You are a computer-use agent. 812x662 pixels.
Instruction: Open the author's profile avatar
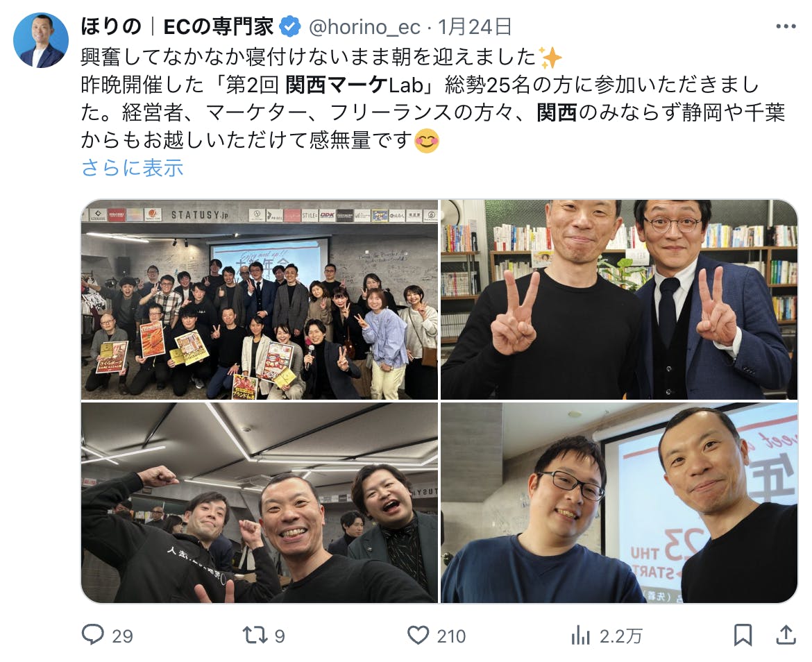coord(41,40)
